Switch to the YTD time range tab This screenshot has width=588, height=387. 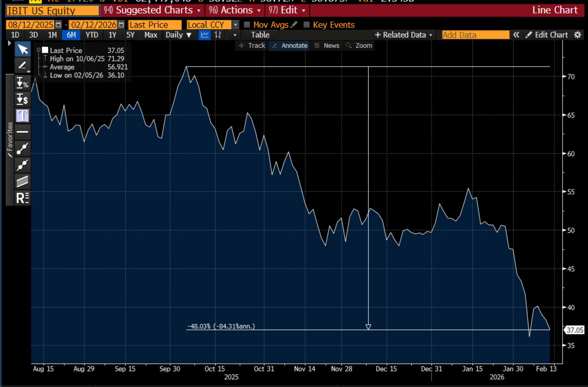(92, 35)
